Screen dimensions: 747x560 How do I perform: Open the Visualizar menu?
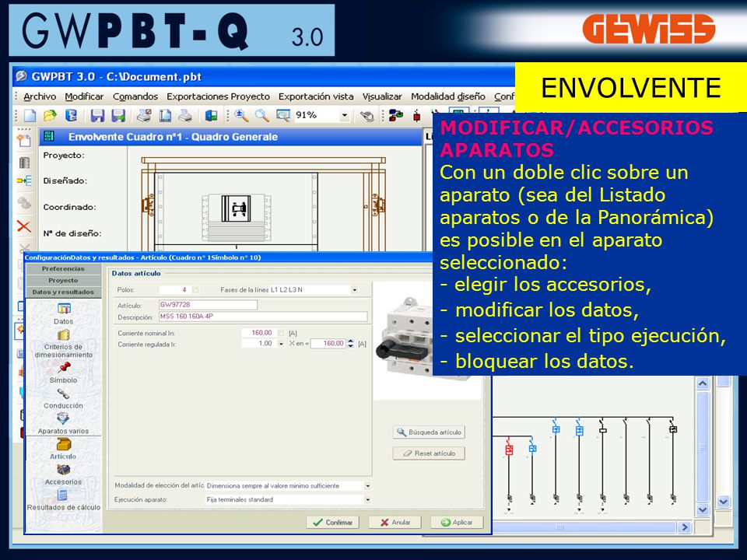[382, 96]
